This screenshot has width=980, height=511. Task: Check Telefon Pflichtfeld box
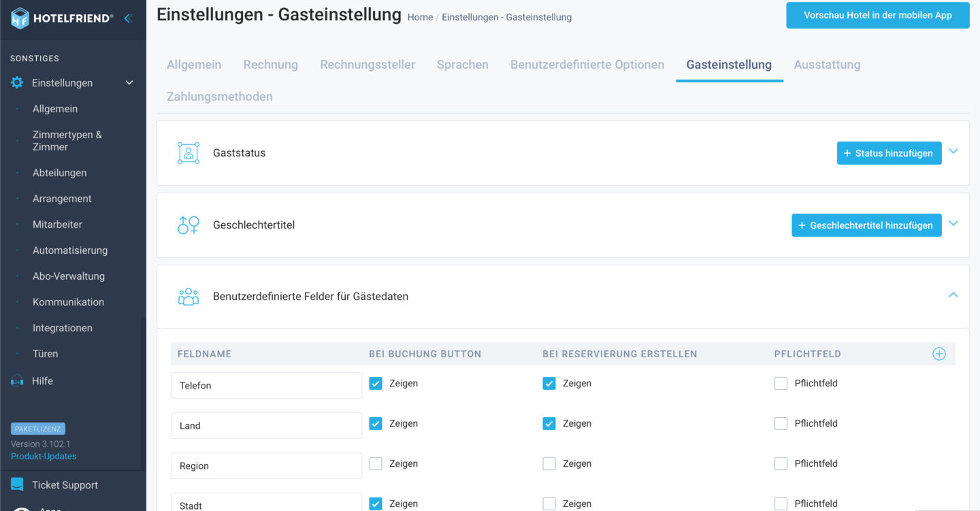point(781,383)
